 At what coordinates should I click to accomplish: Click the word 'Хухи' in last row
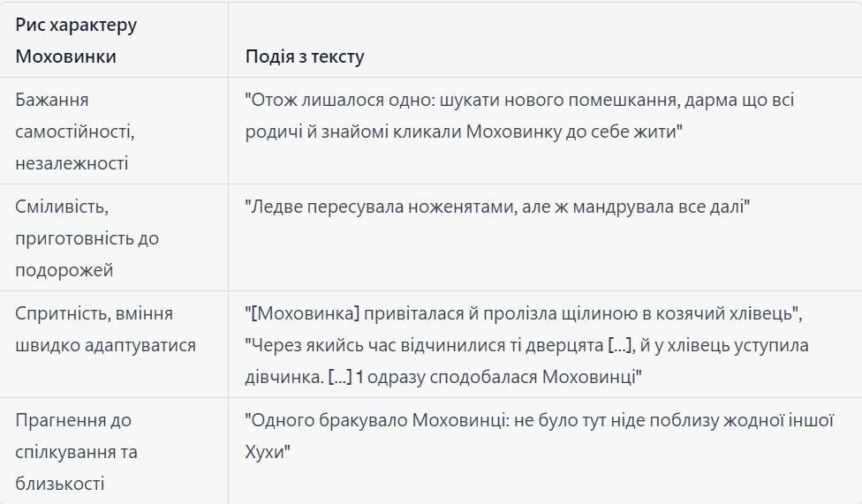pos(268,451)
